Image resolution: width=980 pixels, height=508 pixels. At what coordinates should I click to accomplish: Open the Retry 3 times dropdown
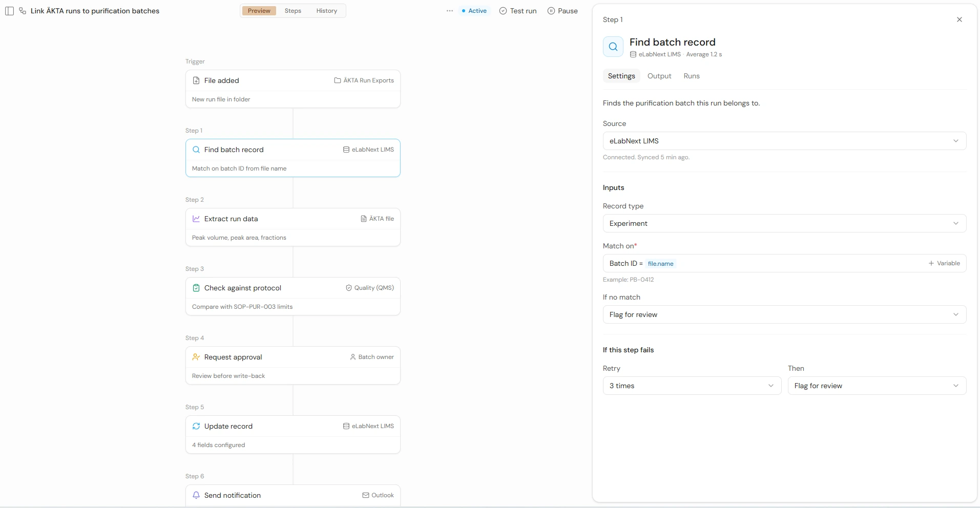(x=692, y=386)
